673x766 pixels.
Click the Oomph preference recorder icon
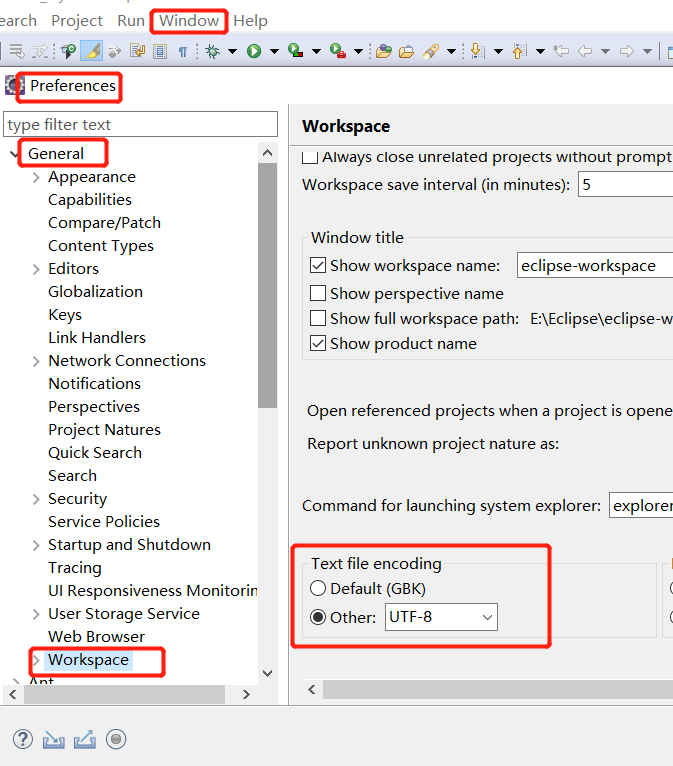coord(116,739)
